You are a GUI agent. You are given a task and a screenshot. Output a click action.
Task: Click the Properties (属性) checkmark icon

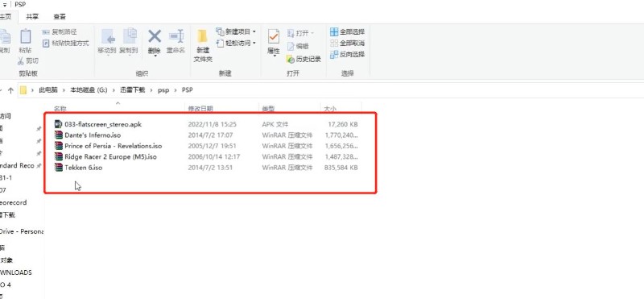(273, 36)
